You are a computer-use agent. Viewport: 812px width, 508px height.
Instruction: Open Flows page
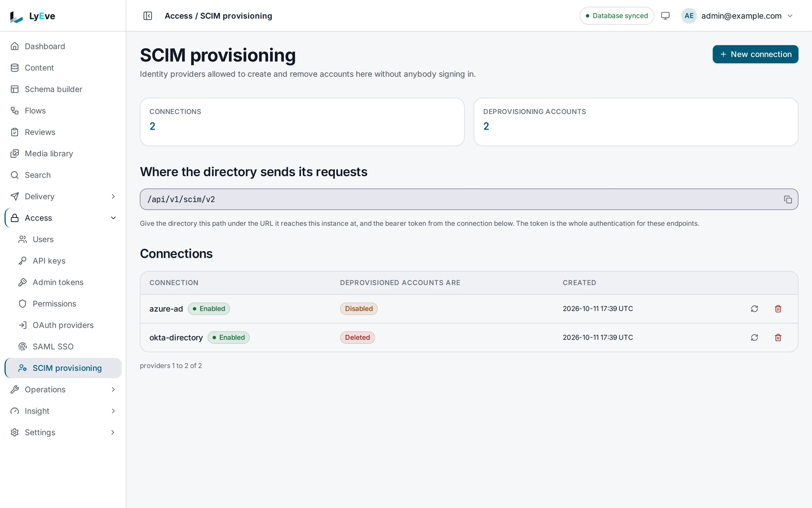[63, 111]
